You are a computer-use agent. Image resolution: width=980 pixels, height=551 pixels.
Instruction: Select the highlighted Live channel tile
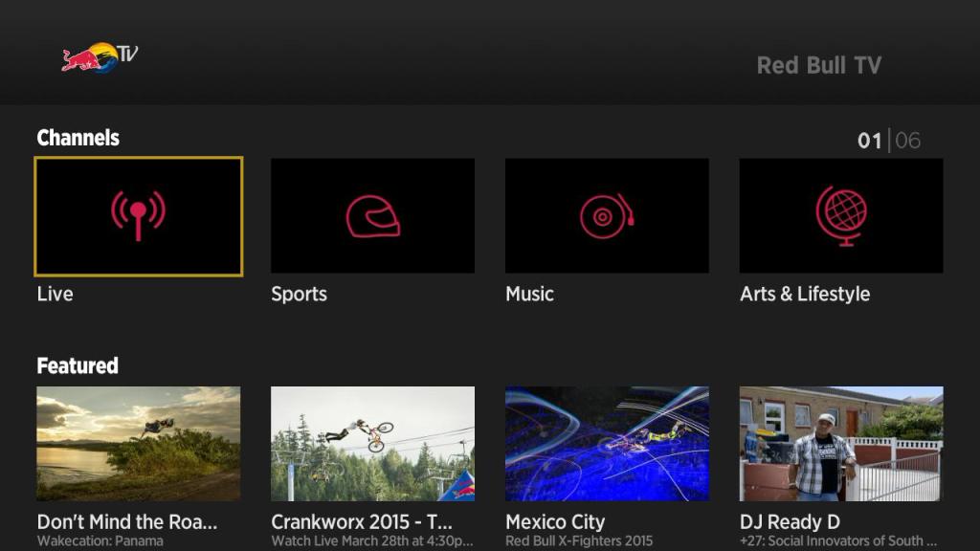tap(137, 214)
